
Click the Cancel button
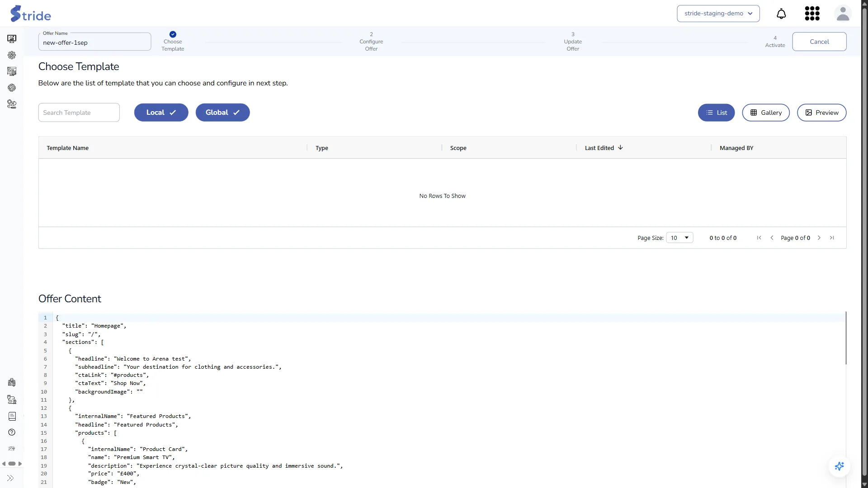[x=819, y=42]
